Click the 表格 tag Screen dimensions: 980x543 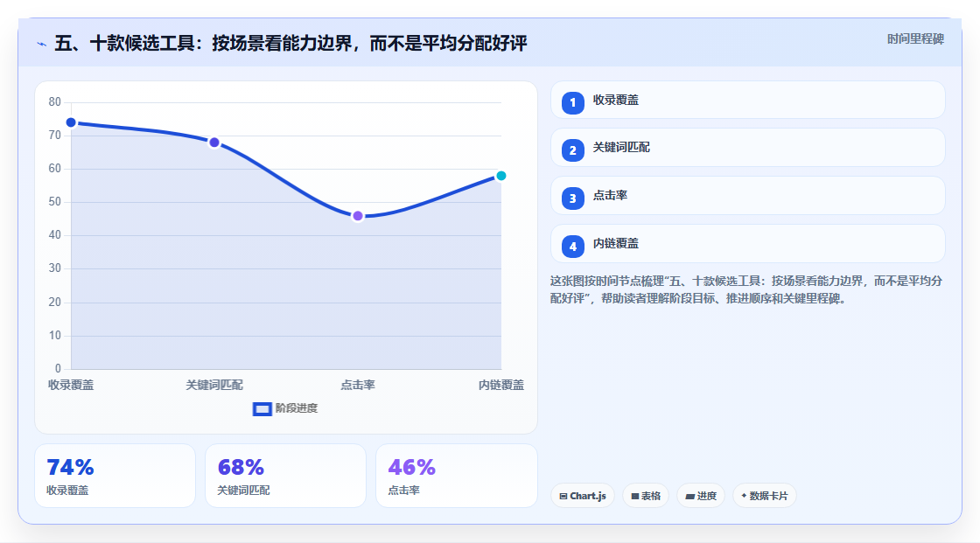click(x=646, y=496)
